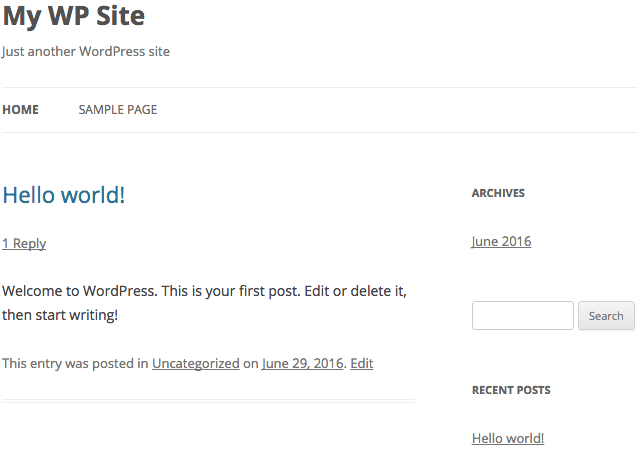View the 1 Reply comments link
642x470 pixels.
(24, 244)
